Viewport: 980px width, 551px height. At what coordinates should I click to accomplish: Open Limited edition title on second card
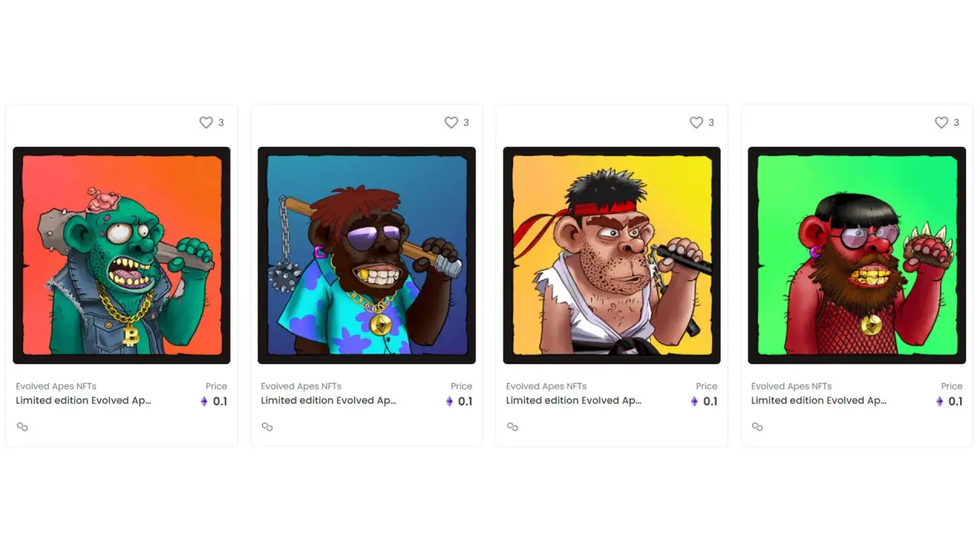point(328,401)
